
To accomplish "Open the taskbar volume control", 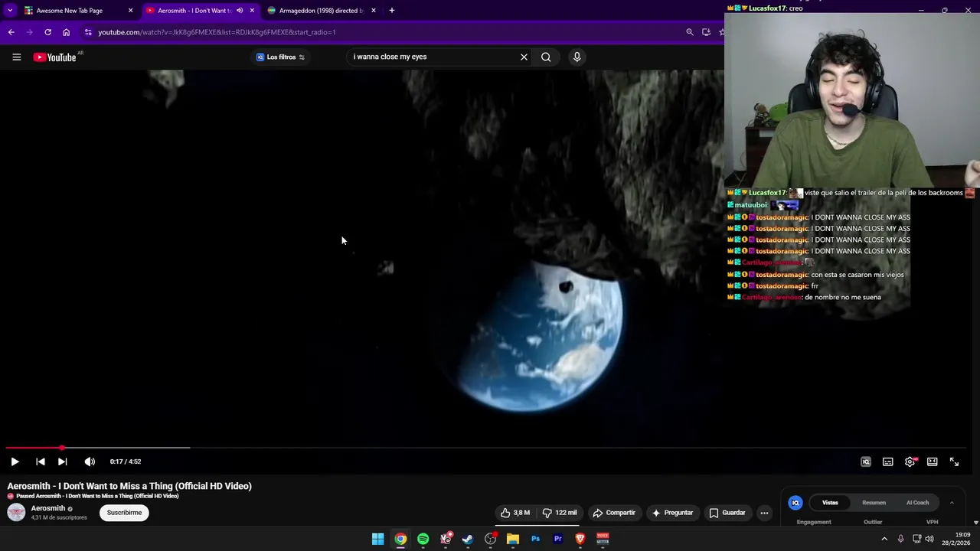I will tap(929, 539).
